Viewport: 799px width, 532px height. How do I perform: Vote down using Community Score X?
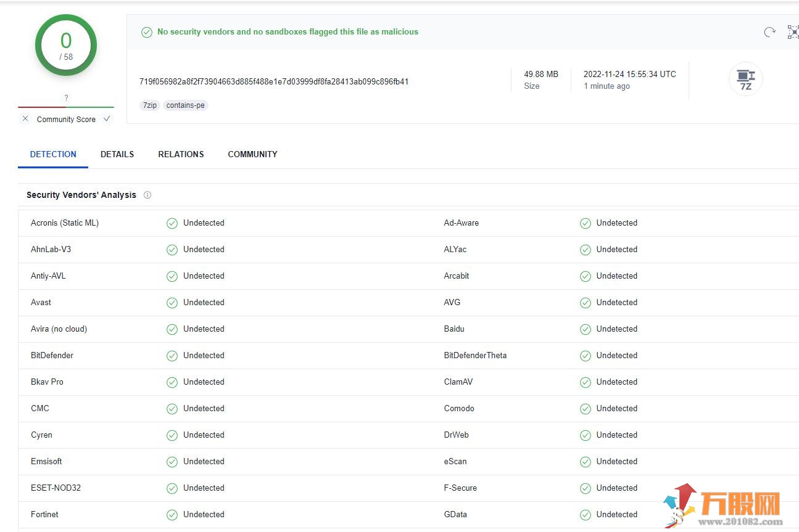(25, 118)
